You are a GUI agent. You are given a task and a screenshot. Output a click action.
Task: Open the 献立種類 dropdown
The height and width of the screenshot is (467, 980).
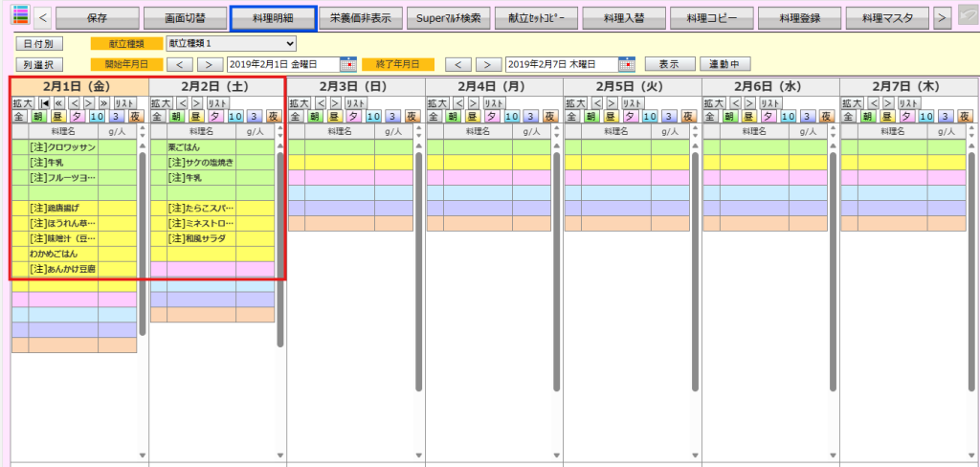(x=230, y=43)
